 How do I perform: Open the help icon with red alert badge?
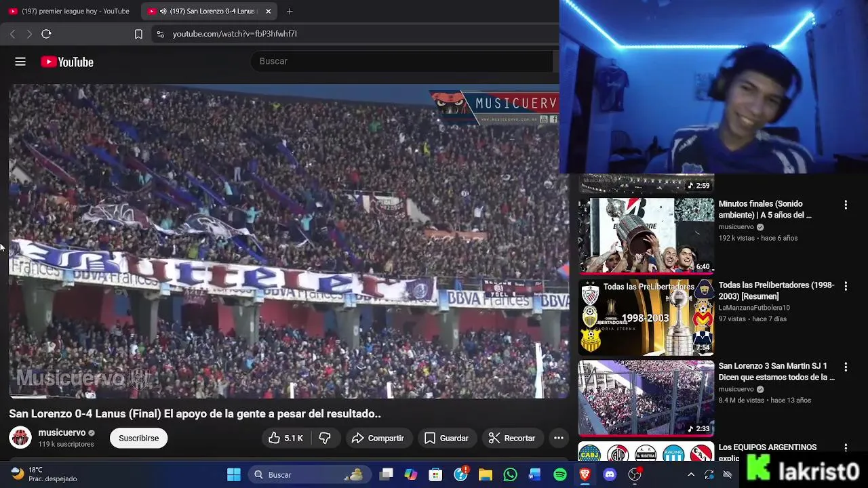click(x=461, y=474)
